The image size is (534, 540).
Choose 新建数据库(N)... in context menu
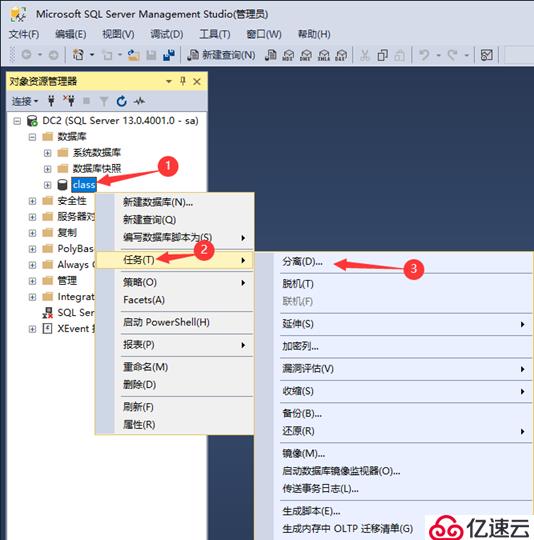coord(174,202)
